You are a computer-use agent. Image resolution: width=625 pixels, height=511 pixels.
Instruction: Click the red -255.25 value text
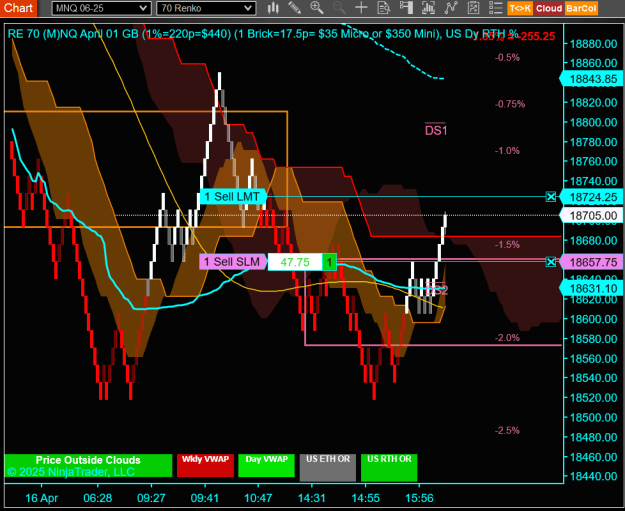click(537, 36)
